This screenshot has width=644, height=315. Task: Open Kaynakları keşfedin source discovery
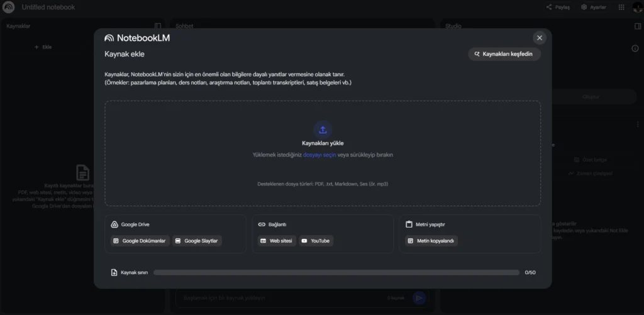coord(504,54)
